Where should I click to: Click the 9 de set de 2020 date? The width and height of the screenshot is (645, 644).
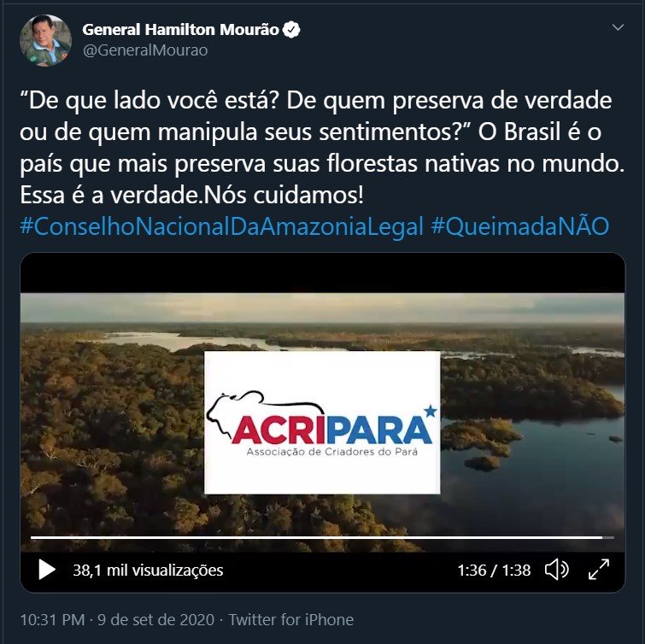[x=155, y=619]
